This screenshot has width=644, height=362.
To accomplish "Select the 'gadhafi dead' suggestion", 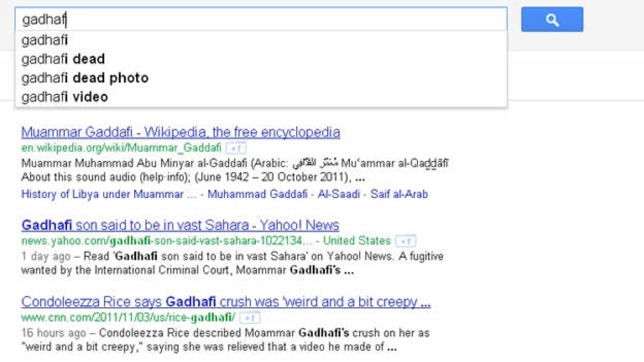I will pyautogui.click(x=261, y=59).
